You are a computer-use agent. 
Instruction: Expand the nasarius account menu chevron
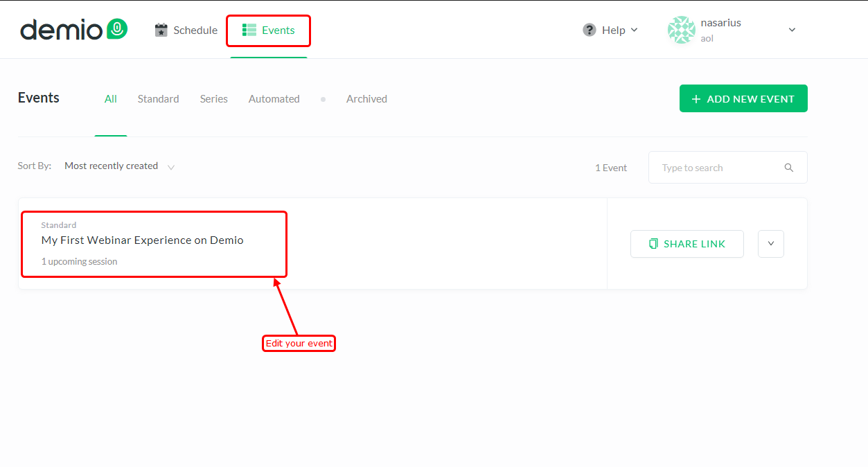792,30
